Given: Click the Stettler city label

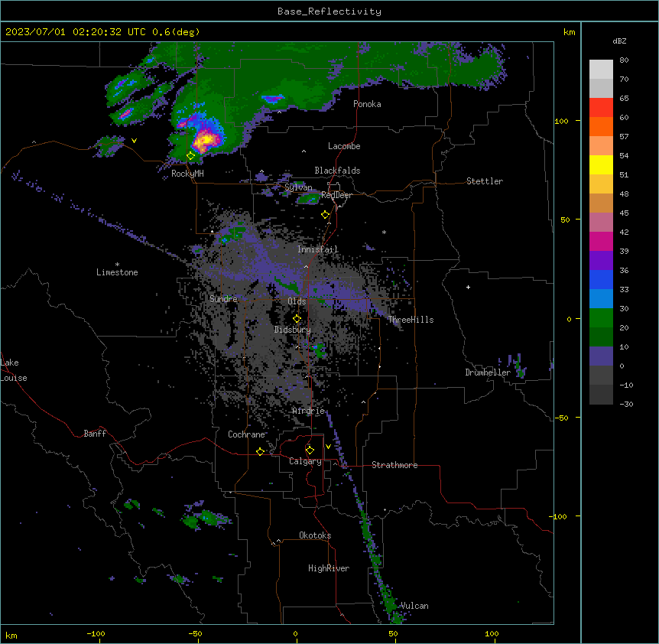Looking at the screenshot, I should [x=485, y=181].
